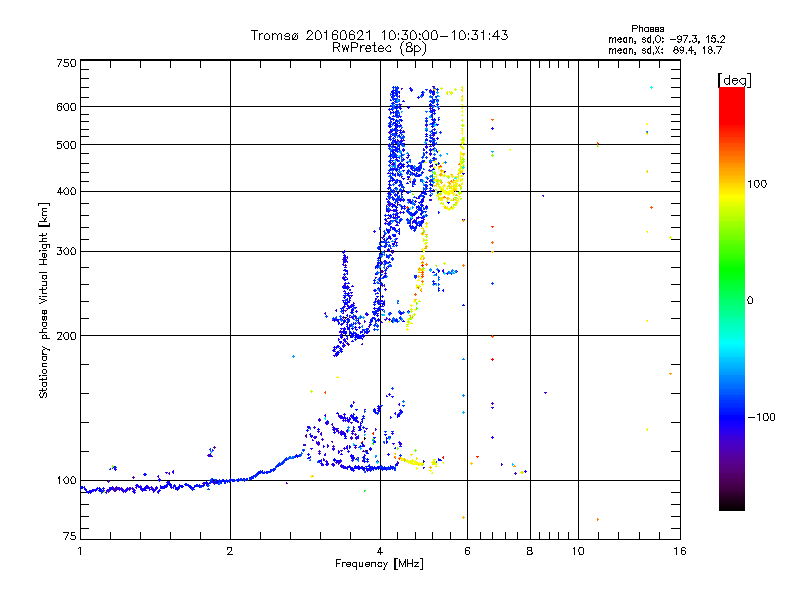Click the colorbar tick label '100'
Screen dimensions: 800x600
pos(757,184)
